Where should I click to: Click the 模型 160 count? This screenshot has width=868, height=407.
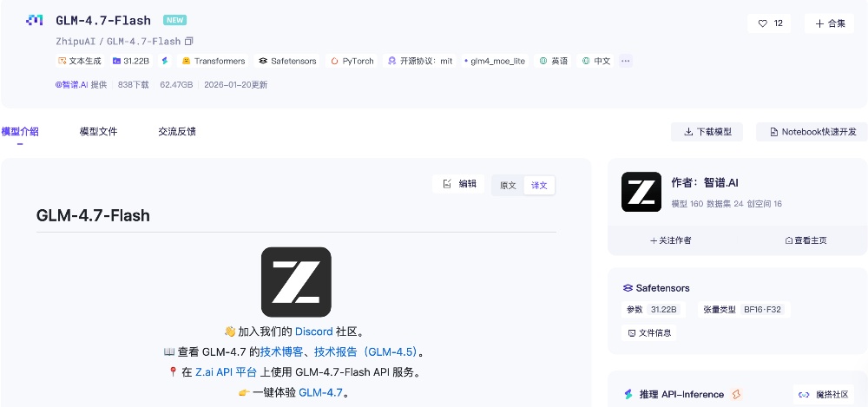coord(687,204)
